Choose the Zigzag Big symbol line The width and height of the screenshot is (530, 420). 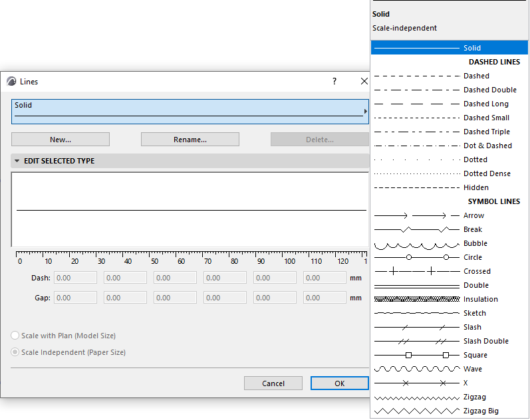pos(450,411)
